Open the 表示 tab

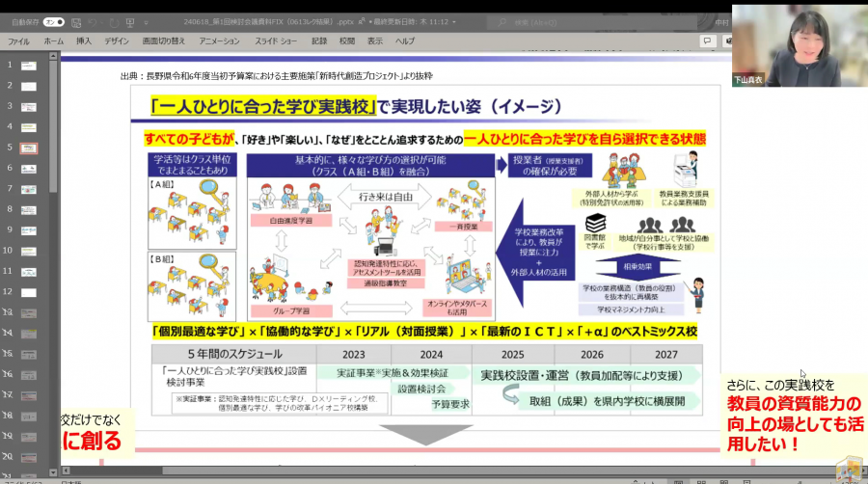(375, 40)
